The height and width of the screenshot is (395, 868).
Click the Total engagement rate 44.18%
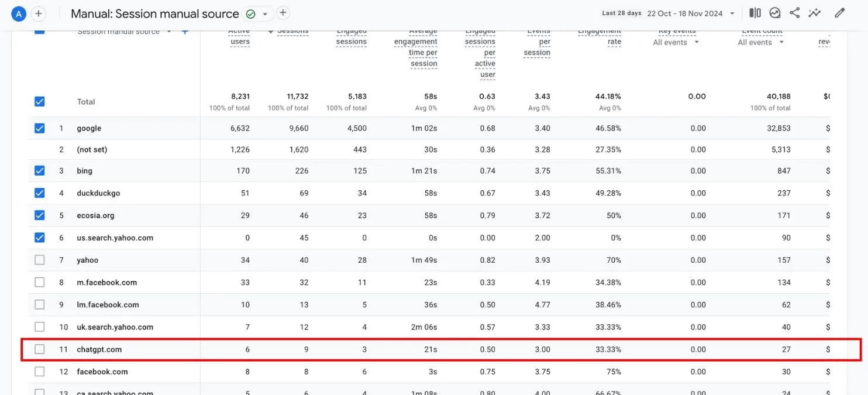608,96
